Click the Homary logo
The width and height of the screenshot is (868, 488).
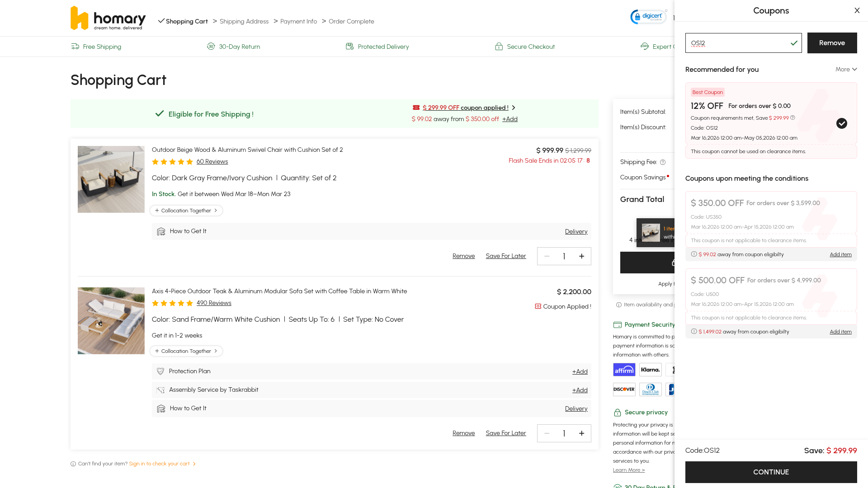108,18
